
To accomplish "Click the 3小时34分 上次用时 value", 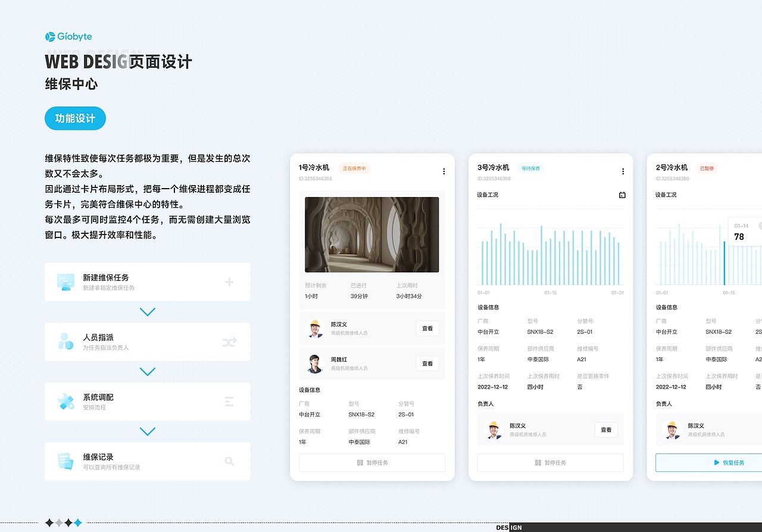I will (409, 296).
